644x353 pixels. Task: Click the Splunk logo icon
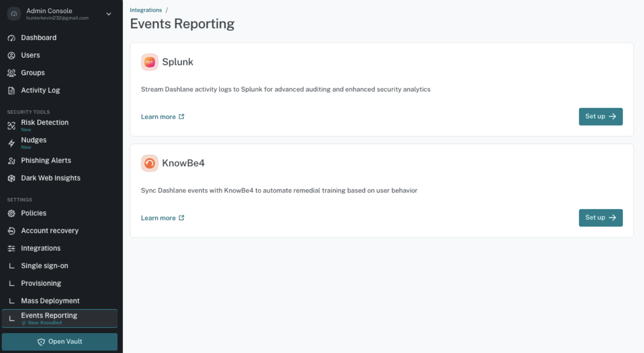(x=150, y=62)
